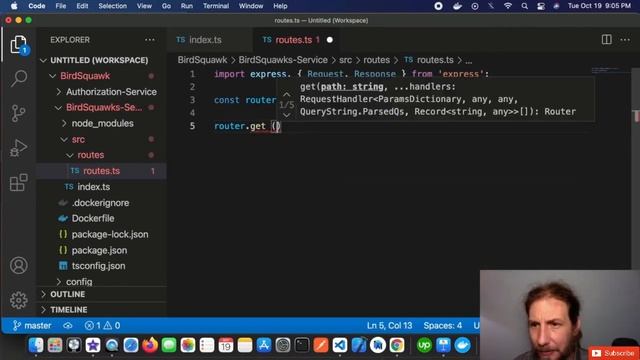
Task: Click the Docker whale in menu bar
Action: [457, 6]
